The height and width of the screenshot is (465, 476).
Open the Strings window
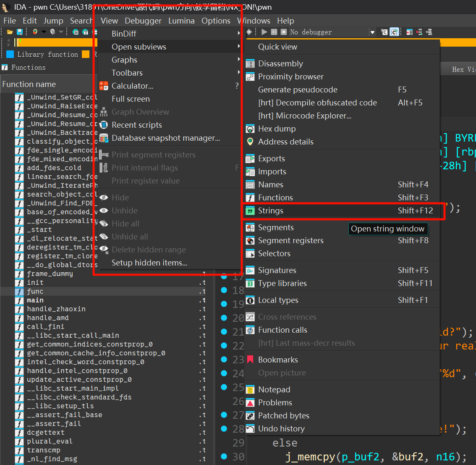(342, 211)
